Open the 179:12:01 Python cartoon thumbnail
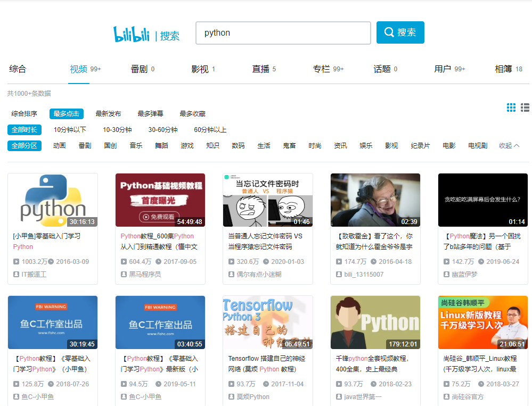Image resolution: width=532 pixels, height=406 pixels. (x=375, y=322)
